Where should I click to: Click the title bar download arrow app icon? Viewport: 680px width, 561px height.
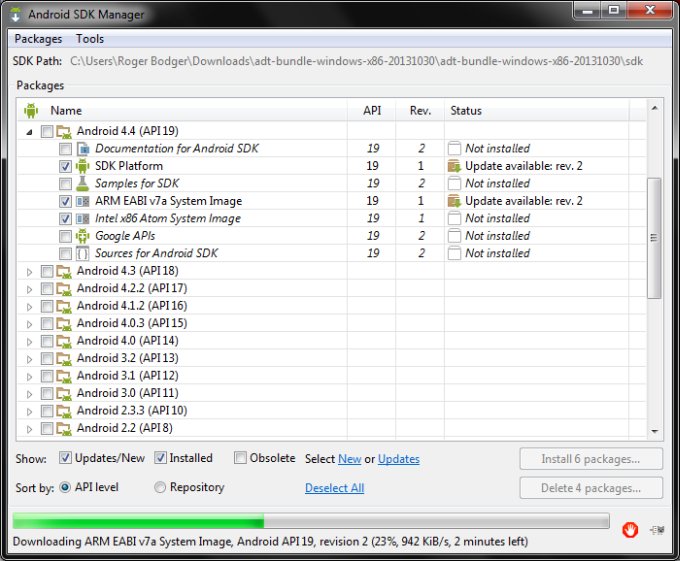coord(16,14)
